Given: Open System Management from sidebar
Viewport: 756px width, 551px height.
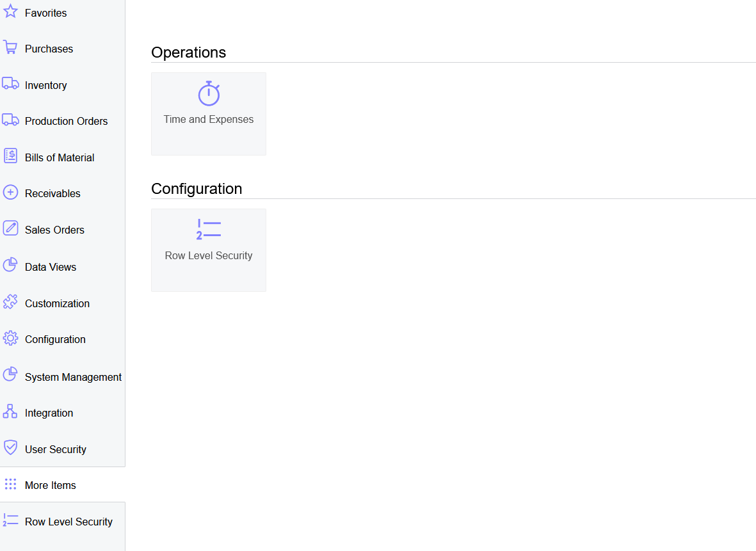Looking at the screenshot, I should 73,377.
